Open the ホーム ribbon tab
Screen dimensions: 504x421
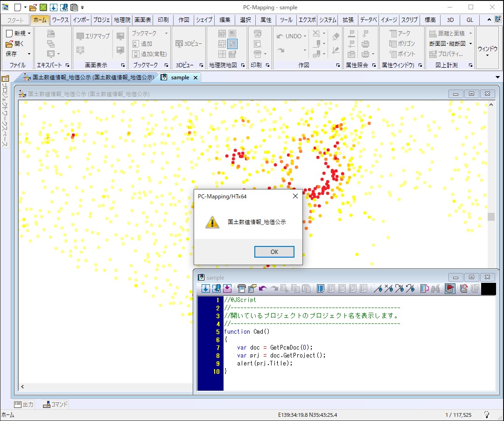point(40,20)
